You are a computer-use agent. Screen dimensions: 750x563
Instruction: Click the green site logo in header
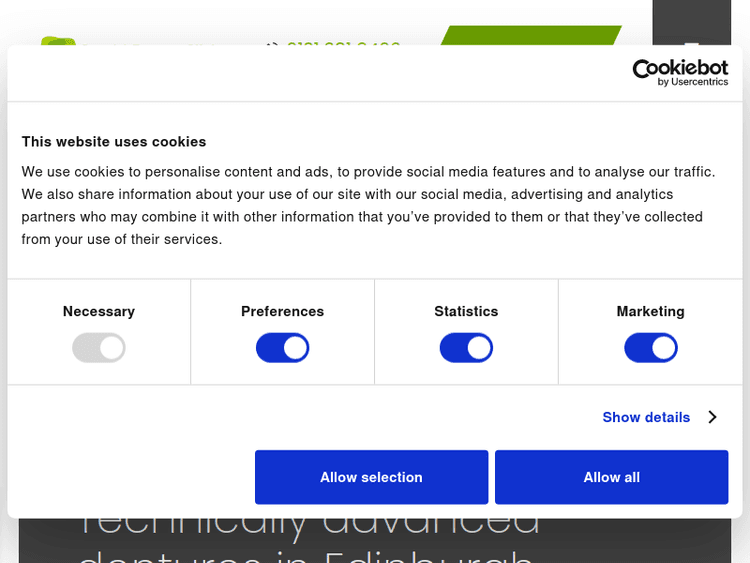[x=58, y=42]
